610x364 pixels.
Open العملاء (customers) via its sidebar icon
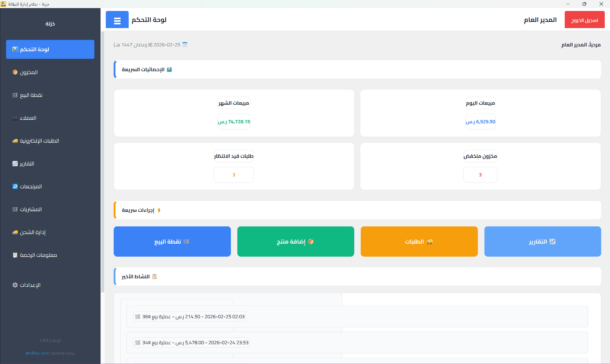click(x=15, y=118)
